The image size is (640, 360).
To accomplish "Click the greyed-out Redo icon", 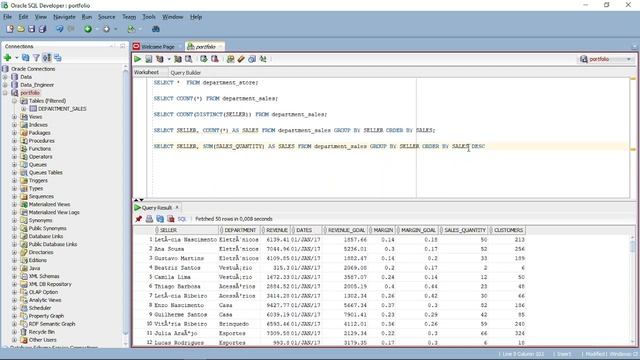I will click(x=71, y=29).
